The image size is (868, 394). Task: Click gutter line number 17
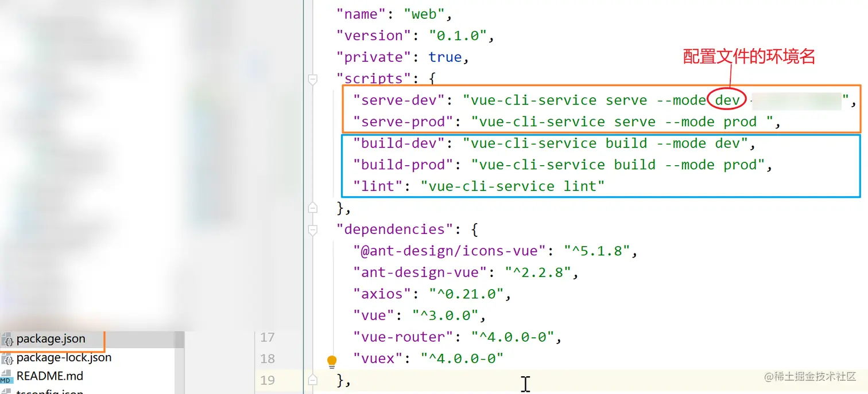coord(268,337)
